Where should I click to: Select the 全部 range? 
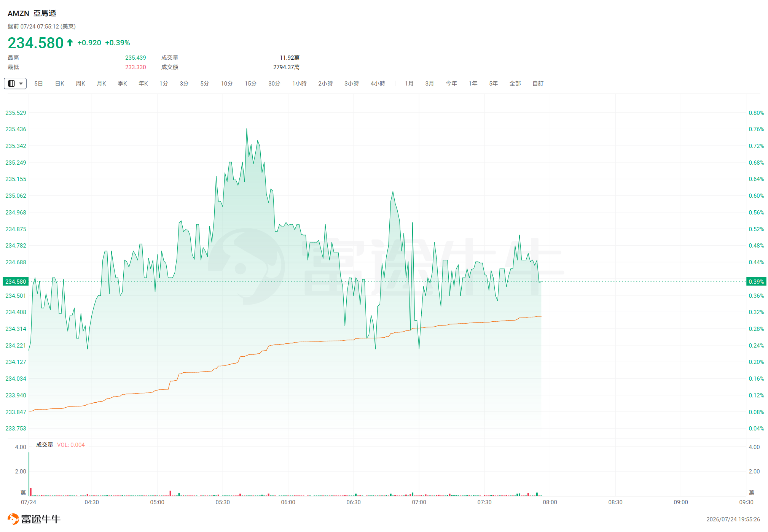click(515, 83)
